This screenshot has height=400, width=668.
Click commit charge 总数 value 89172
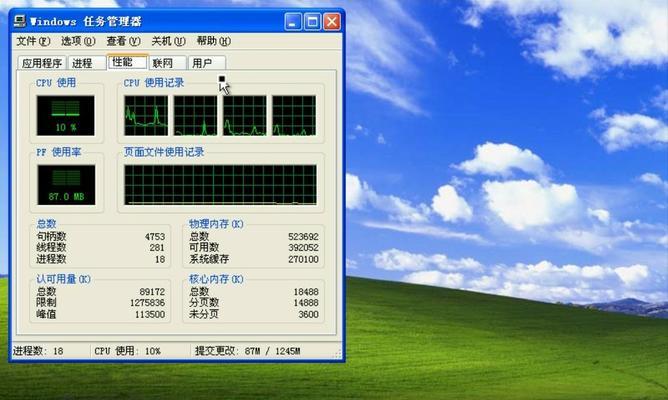coord(152,292)
